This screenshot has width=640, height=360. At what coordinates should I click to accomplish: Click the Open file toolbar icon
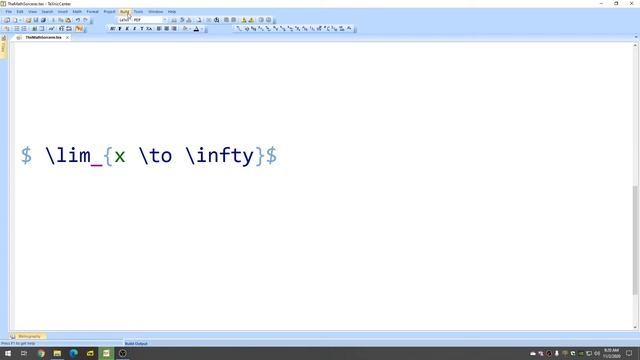pos(28,20)
